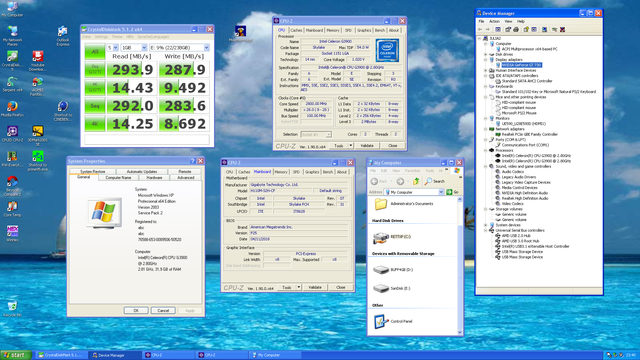640x360 pixels.
Task: Switch to Memory tab in Mainboard CPU-Z window
Action: click(281, 172)
